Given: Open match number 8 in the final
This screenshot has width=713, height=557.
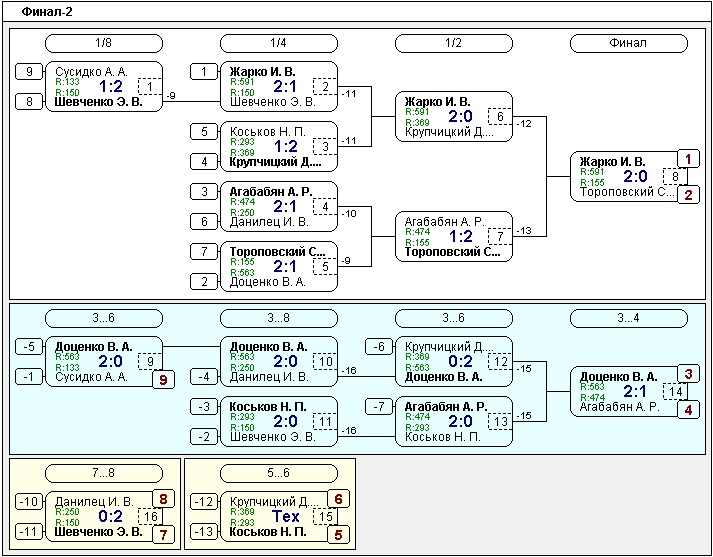Looking at the screenshot, I should click(x=675, y=176).
